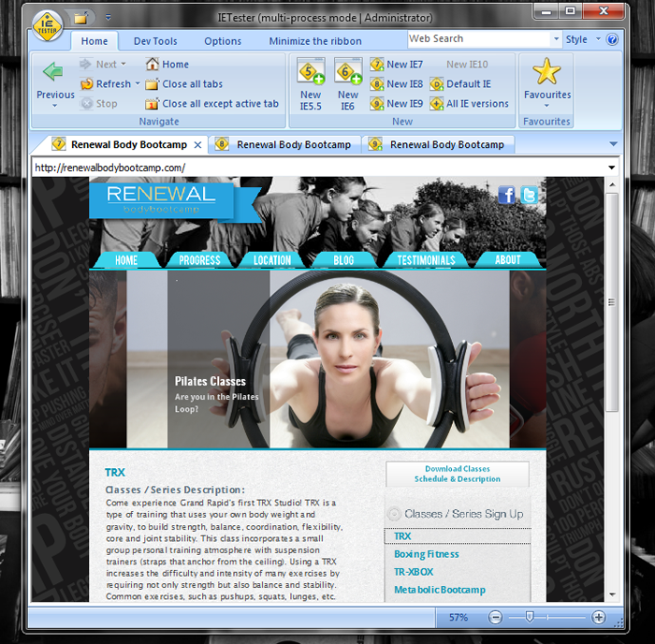
Task: Click the Help question mark icon
Action: coord(613,40)
